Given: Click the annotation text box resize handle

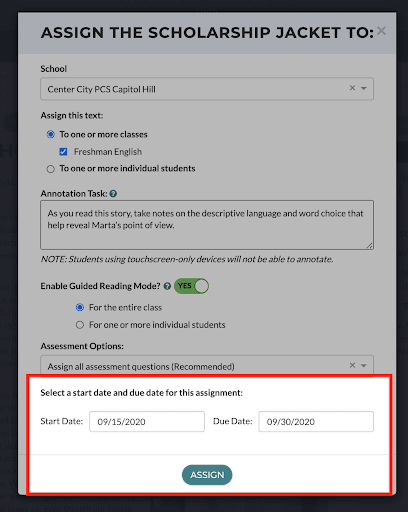Looking at the screenshot, I should [370, 246].
